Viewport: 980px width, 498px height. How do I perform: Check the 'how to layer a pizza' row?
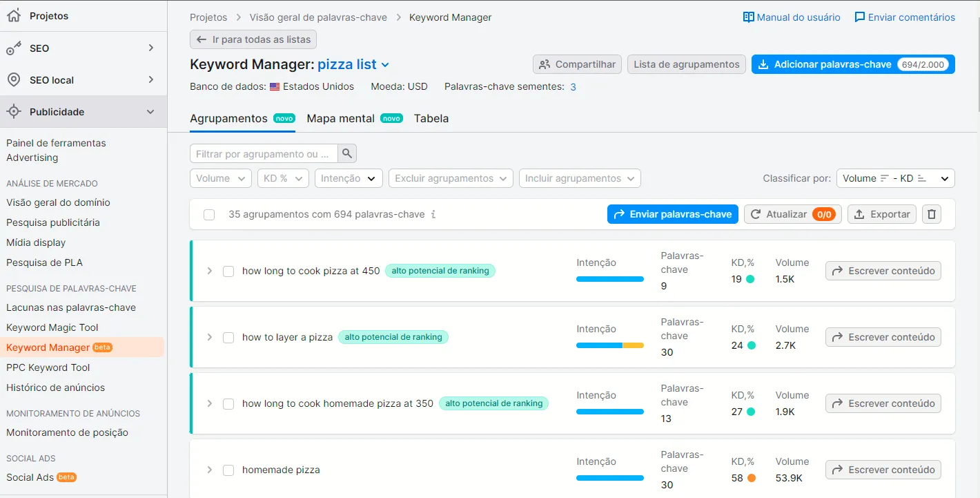[x=228, y=338]
